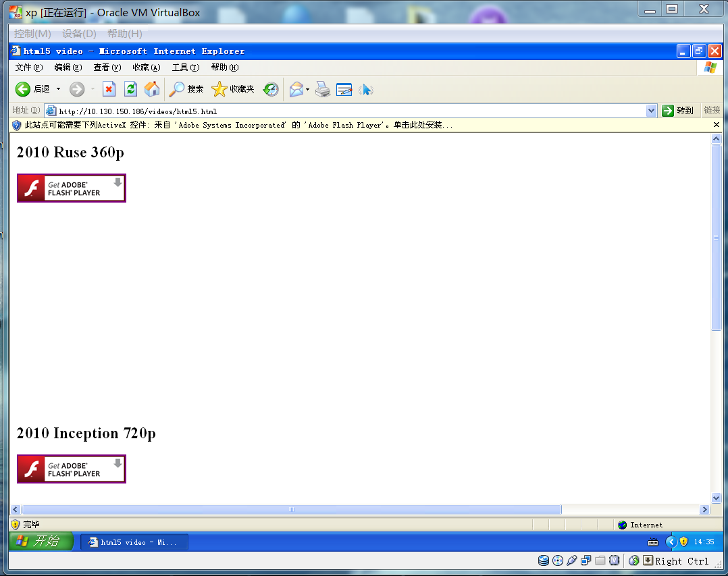728x576 pixels.
Task: Open VirtualBox 控制(M) menu
Action: [x=32, y=33]
